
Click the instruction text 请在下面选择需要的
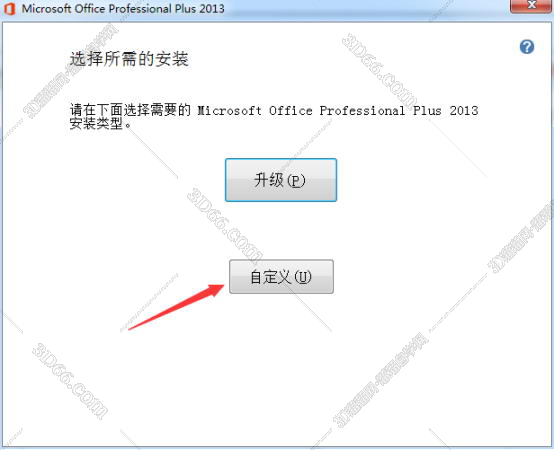click(x=130, y=110)
